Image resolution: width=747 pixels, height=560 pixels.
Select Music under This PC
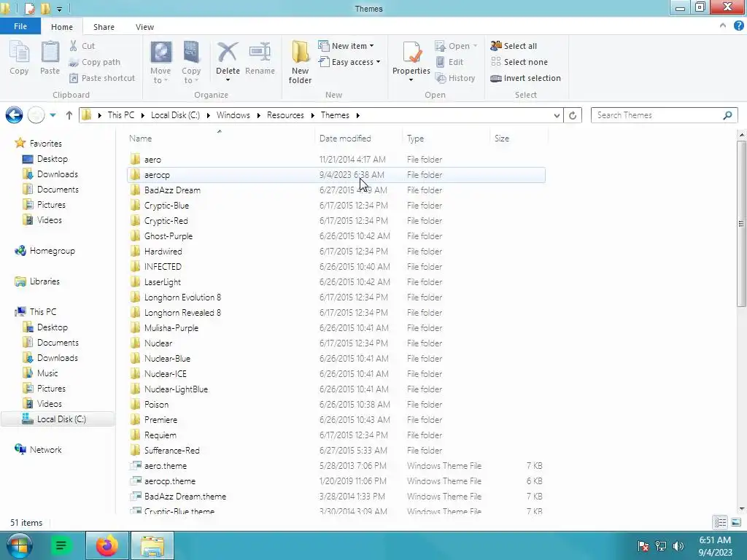coord(47,373)
